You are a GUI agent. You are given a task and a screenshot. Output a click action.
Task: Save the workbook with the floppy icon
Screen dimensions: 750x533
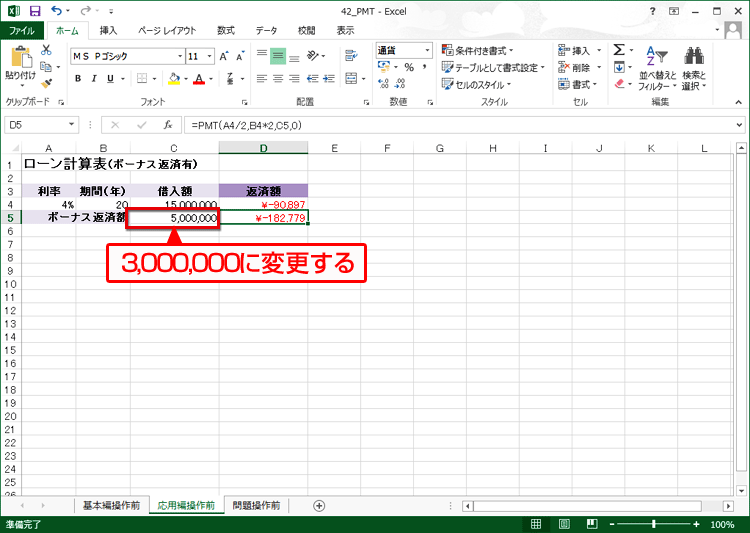click(35, 11)
